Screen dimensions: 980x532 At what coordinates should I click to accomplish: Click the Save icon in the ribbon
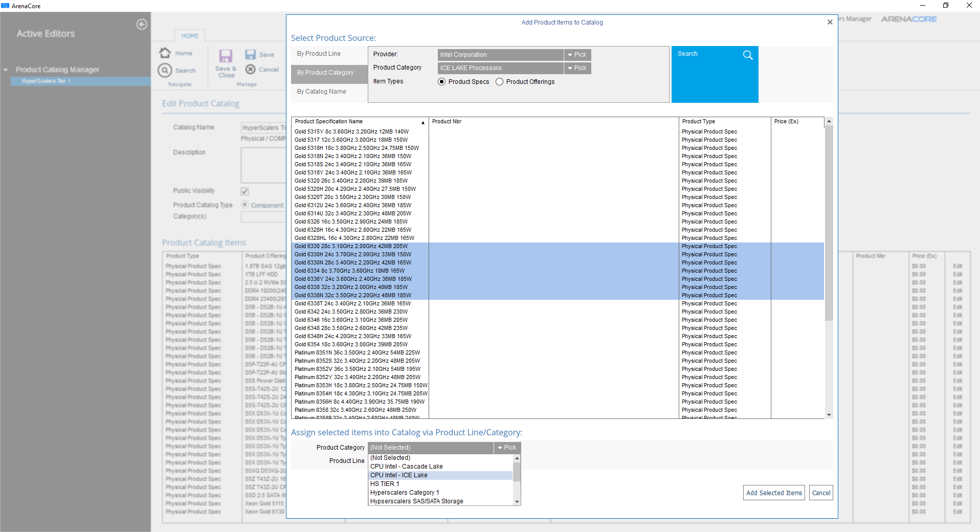(x=250, y=54)
